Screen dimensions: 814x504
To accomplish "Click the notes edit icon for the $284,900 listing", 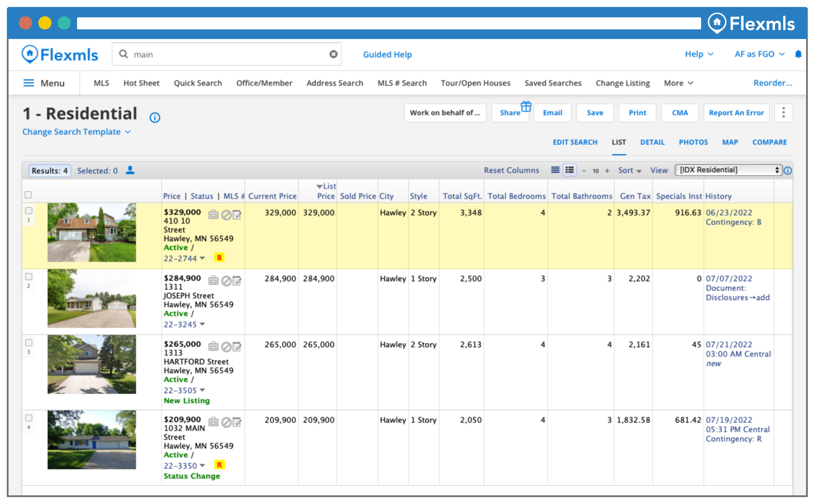I will [237, 281].
